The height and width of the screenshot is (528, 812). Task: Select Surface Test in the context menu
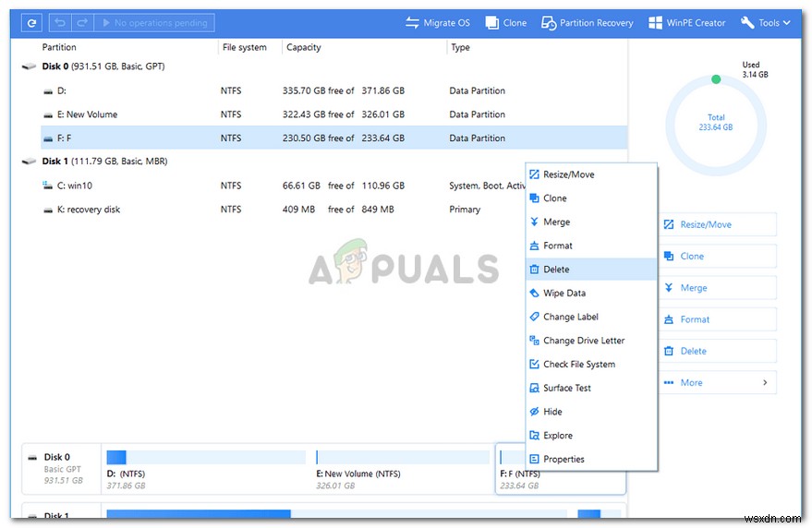pyautogui.click(x=591, y=389)
